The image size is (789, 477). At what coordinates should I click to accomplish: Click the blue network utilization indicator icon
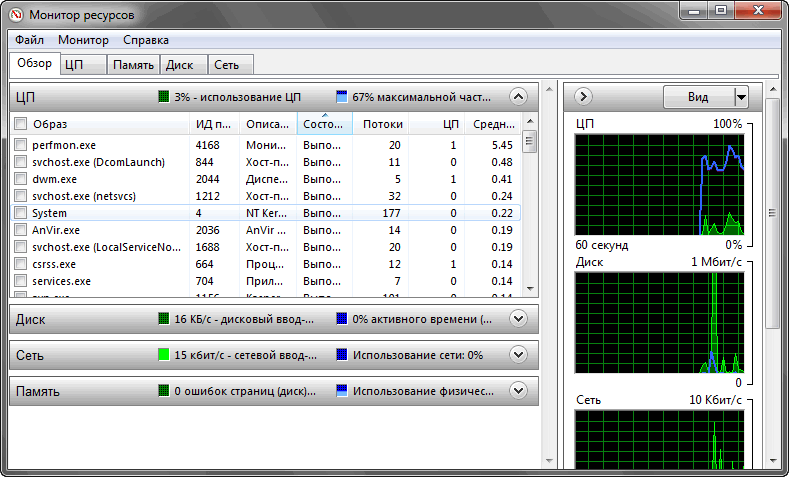[x=342, y=355]
